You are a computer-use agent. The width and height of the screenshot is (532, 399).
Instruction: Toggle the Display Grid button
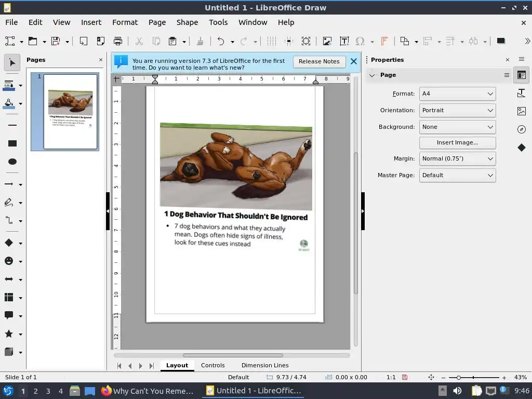pos(271,41)
